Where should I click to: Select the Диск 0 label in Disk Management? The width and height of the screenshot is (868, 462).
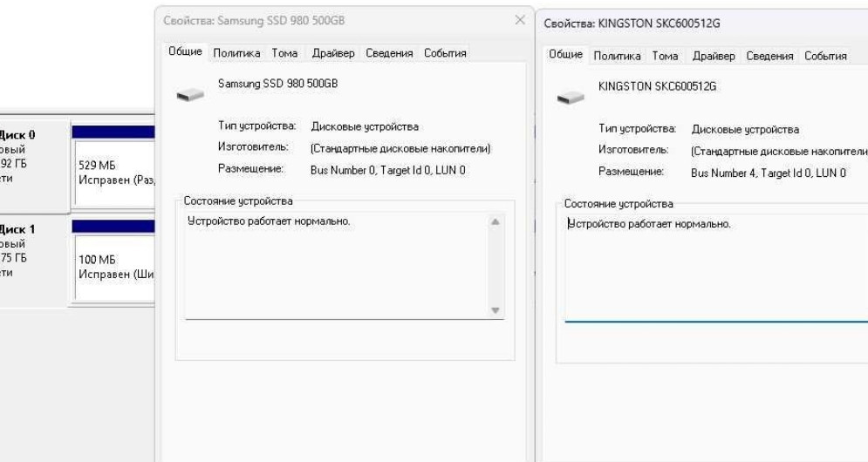(17, 134)
